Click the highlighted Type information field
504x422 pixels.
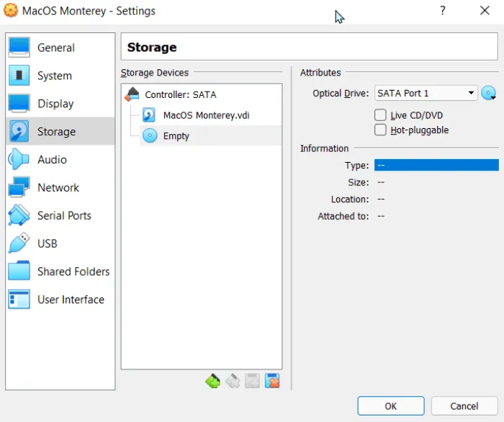coord(436,166)
